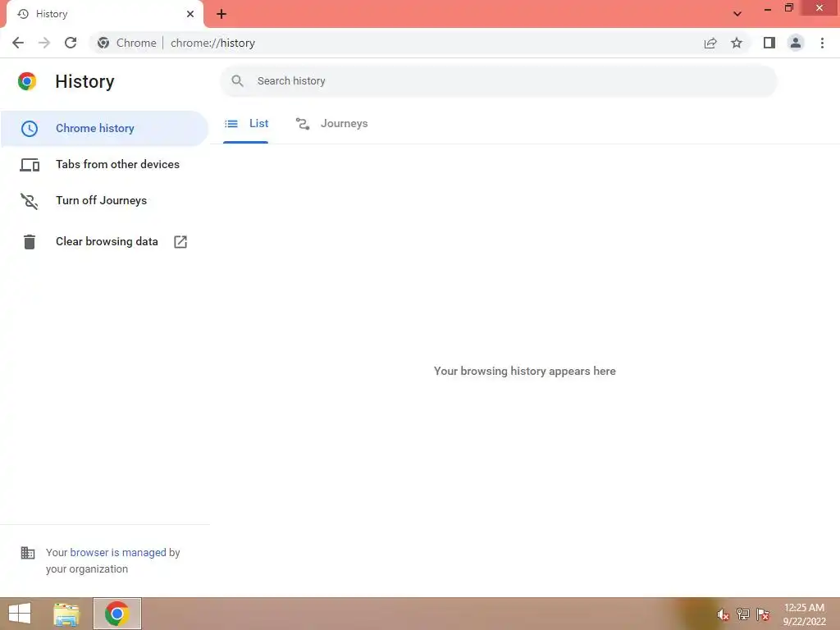Click the magnifier icon in search history
Screen dimensions: 840x630
pos(237,81)
